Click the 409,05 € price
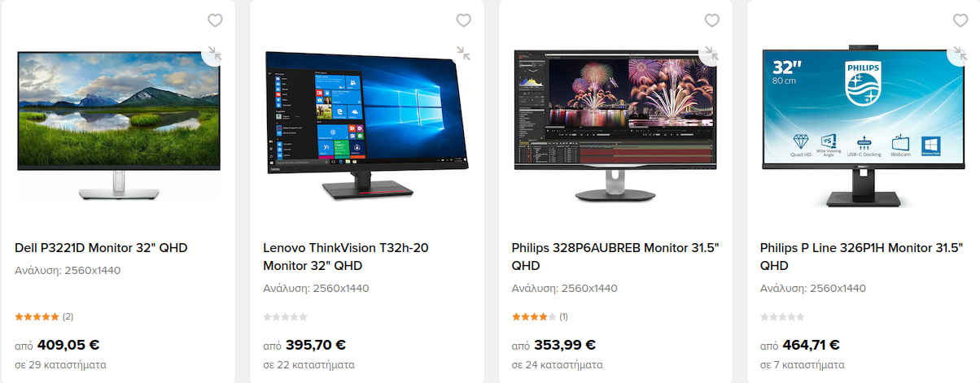 click(68, 345)
